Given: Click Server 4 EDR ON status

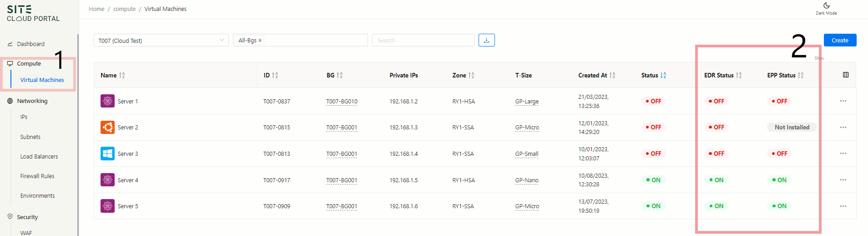Looking at the screenshot, I should point(716,180).
